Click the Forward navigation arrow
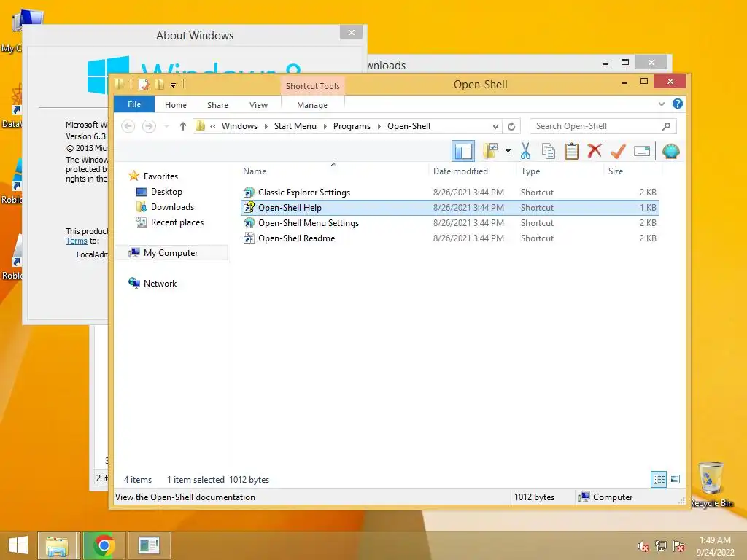Viewport: 747px width, 560px height. (149, 126)
